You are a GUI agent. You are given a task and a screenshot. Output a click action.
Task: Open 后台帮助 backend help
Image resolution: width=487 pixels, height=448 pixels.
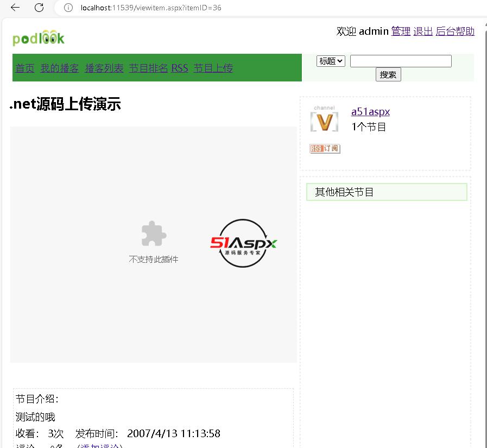click(455, 31)
